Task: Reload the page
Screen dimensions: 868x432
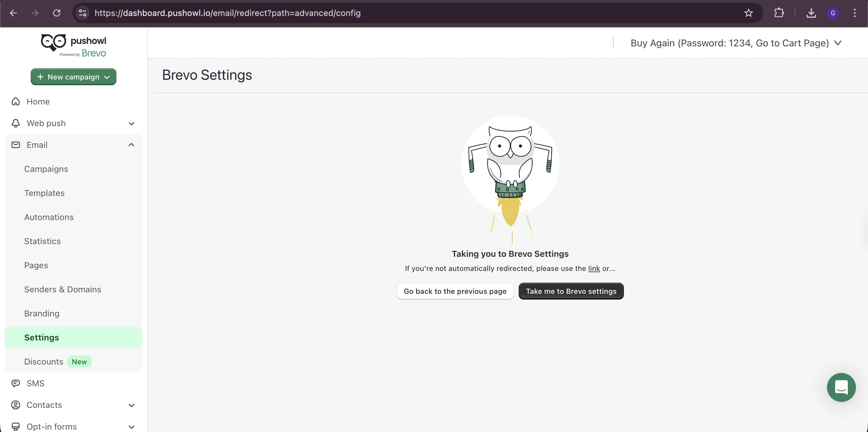Action: [x=57, y=13]
